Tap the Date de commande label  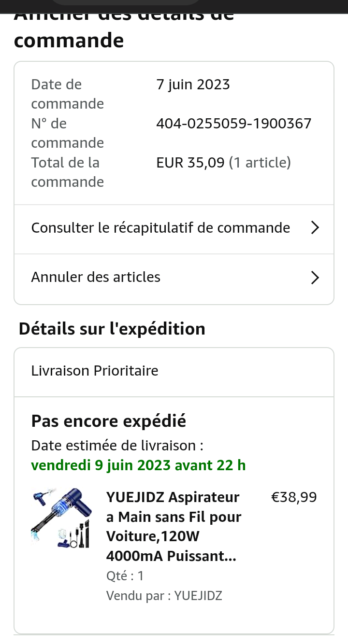(x=67, y=94)
